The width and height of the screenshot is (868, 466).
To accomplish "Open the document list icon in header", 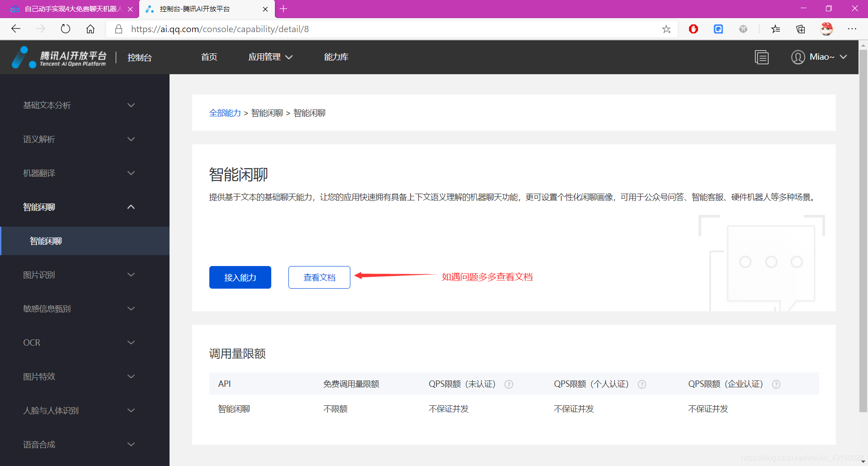I will (762, 57).
